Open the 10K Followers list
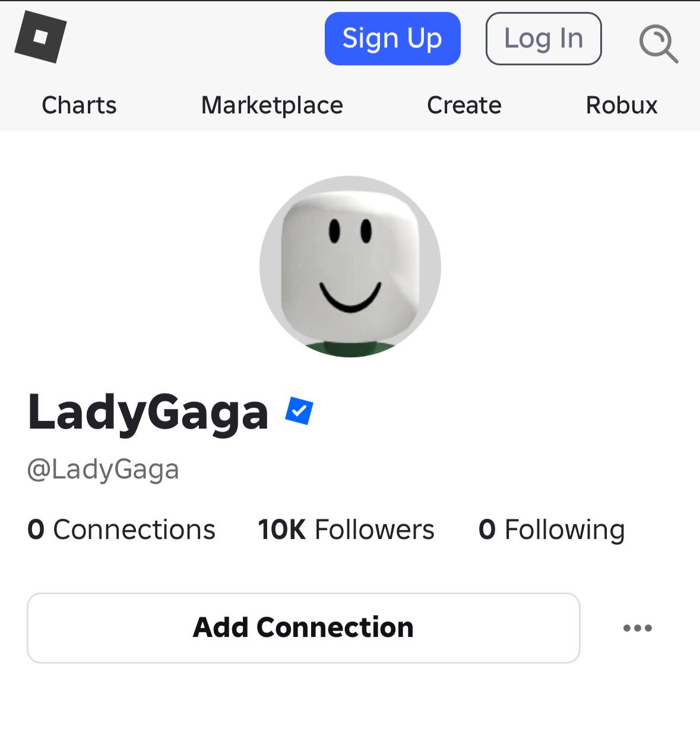 pyautogui.click(x=346, y=529)
